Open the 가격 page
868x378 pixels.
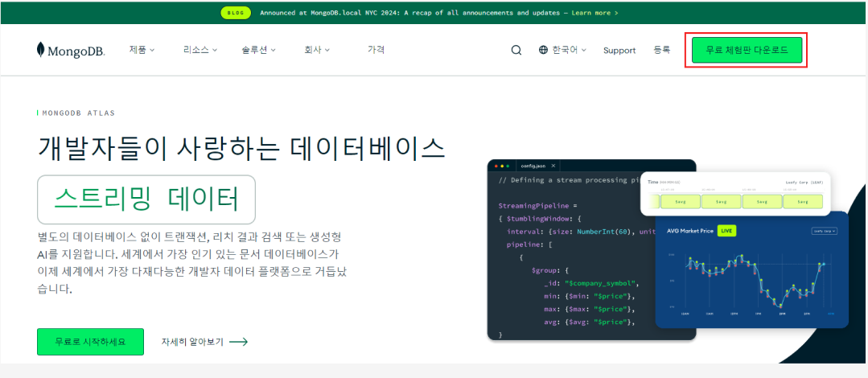point(376,50)
